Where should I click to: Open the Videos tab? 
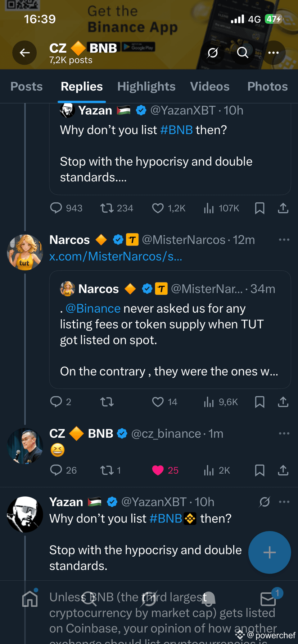pyautogui.click(x=210, y=86)
